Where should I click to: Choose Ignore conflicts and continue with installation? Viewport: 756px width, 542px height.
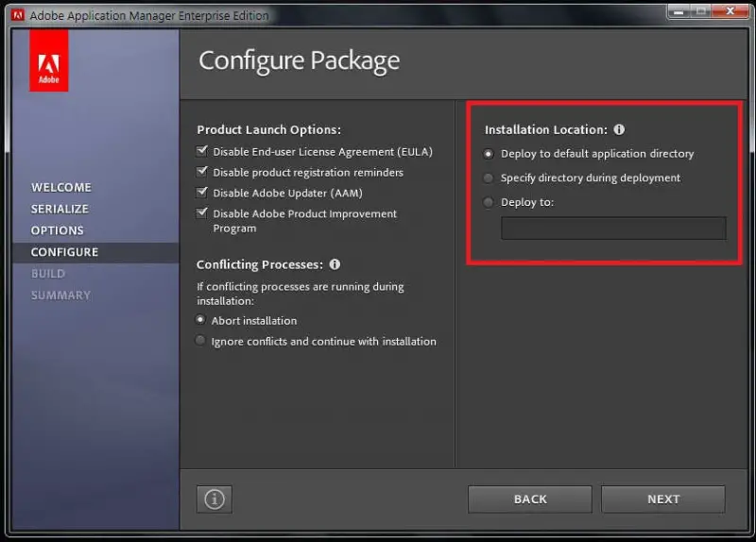click(200, 340)
